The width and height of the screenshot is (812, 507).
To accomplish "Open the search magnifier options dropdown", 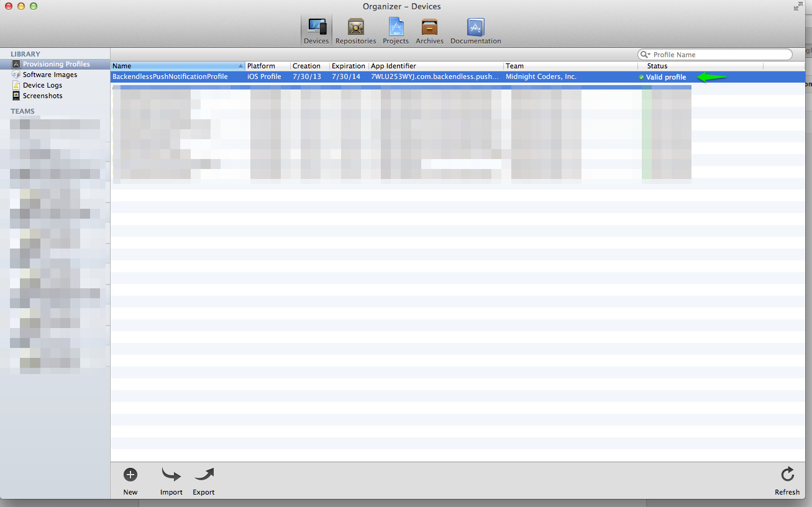I will [x=645, y=55].
